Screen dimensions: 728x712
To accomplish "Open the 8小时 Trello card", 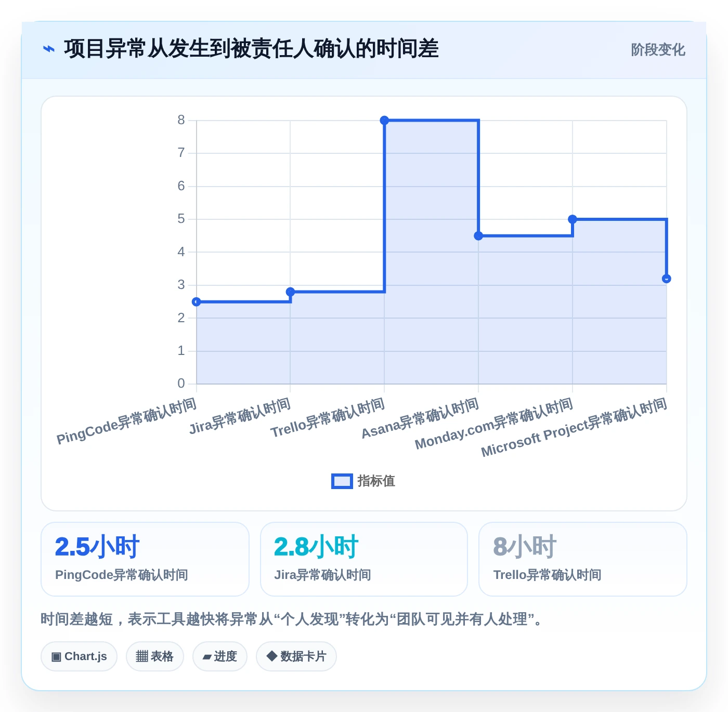I will [583, 559].
